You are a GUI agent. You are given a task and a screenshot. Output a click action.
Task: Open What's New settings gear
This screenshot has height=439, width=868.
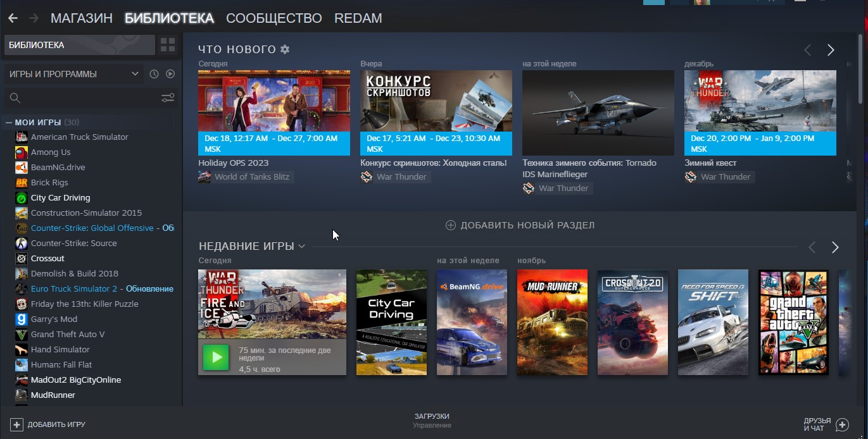(x=285, y=49)
